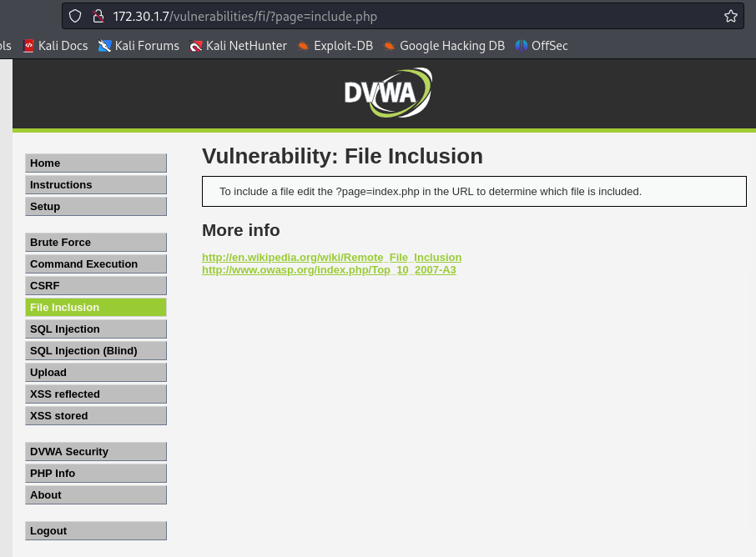Select the CSRF menu item
The image size is (756, 557).
point(96,286)
